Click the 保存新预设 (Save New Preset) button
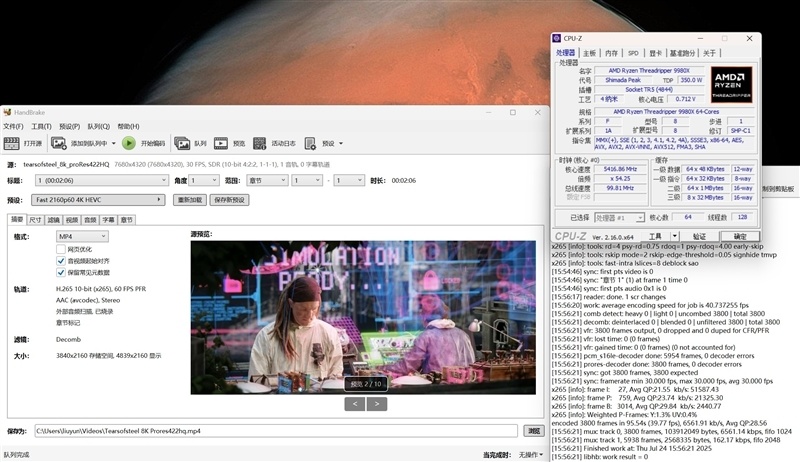The image size is (800, 462). [228, 200]
